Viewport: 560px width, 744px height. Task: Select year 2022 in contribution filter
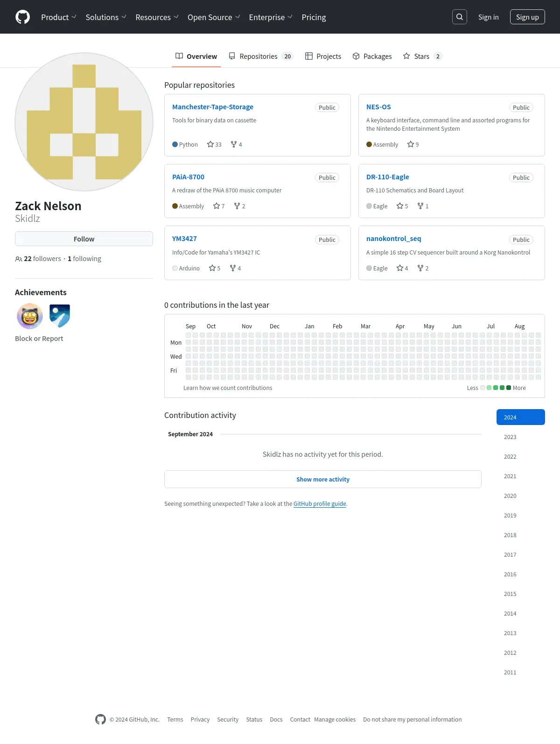(521, 456)
